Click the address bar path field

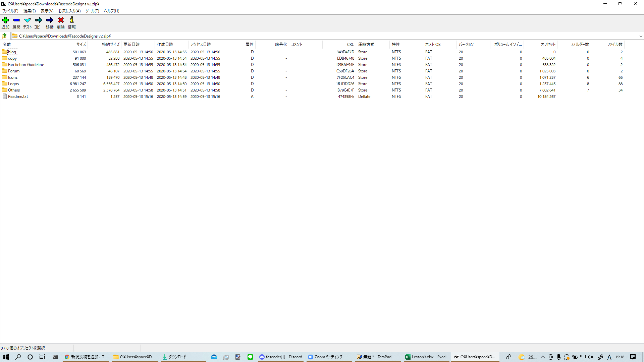coord(302,36)
